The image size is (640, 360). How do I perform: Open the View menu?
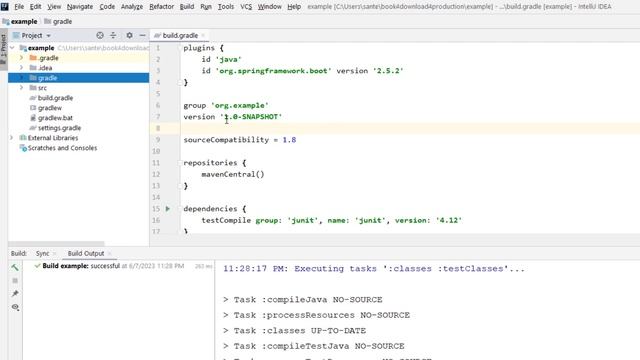pos(54,7)
